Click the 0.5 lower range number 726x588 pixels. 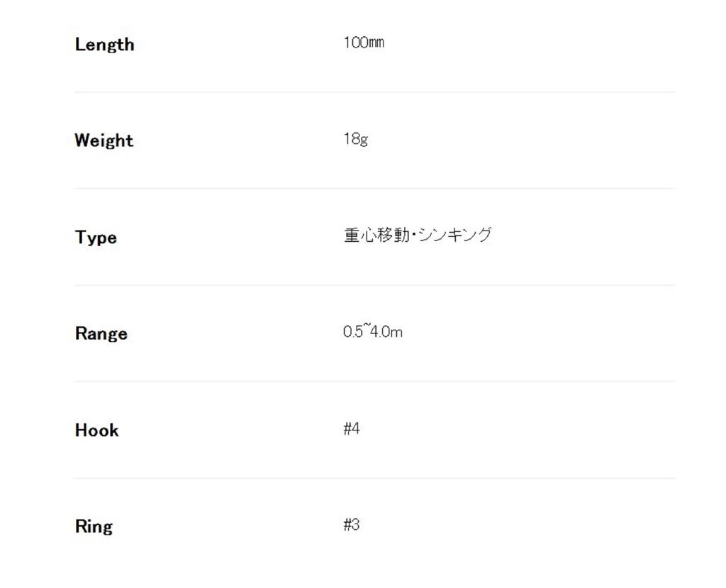pos(352,332)
